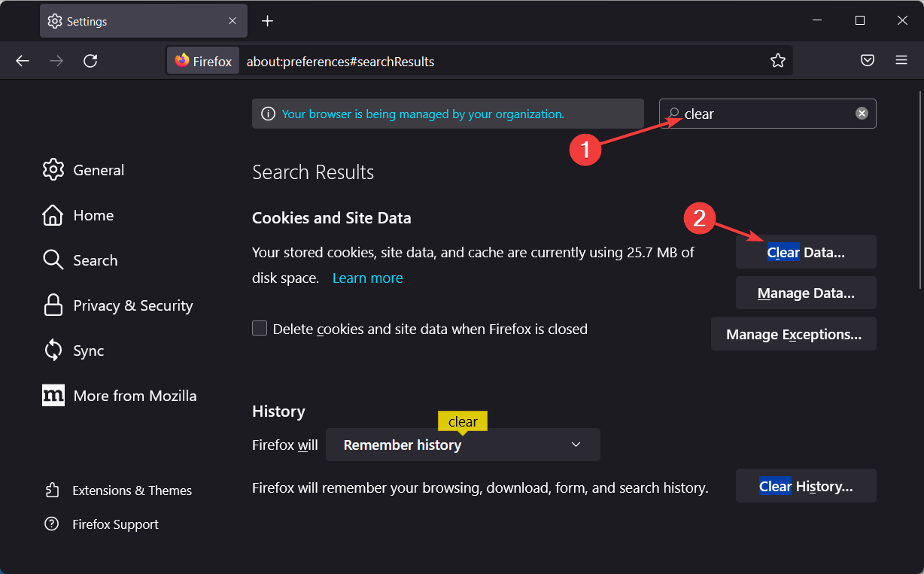The width and height of the screenshot is (924, 574).
Task: Go back using the back arrow
Action: tap(23, 61)
